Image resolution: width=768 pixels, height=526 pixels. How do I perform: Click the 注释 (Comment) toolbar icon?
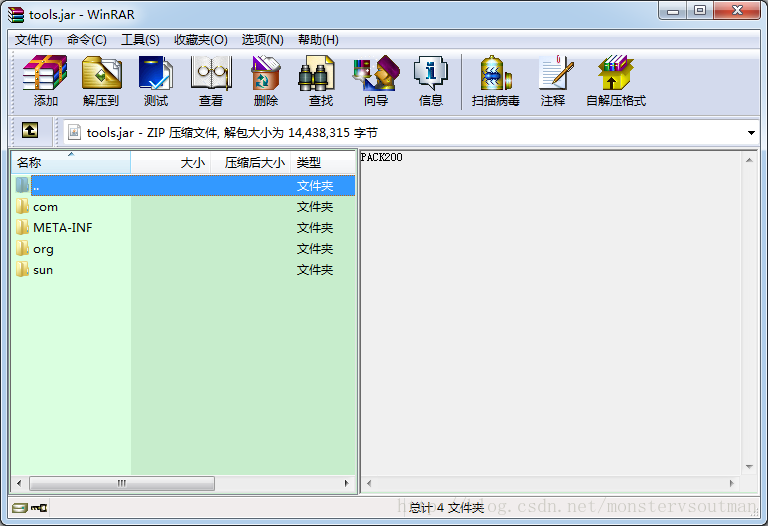point(555,73)
